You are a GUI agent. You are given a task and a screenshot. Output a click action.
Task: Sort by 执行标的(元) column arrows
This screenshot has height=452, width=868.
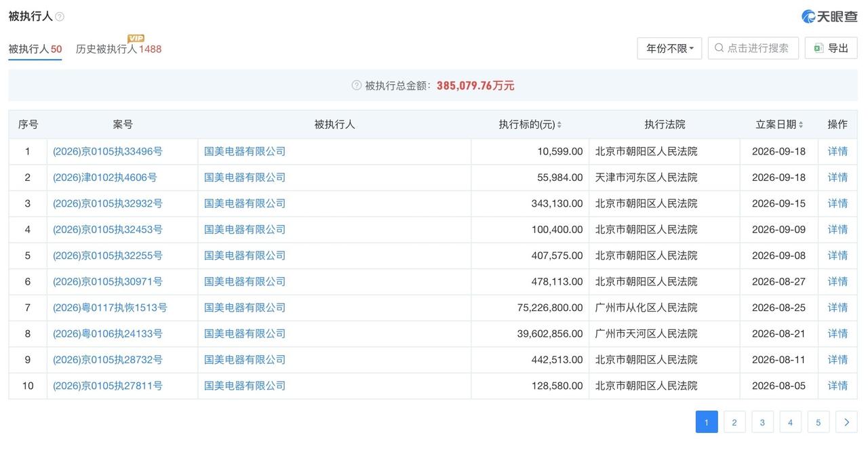[559, 125]
